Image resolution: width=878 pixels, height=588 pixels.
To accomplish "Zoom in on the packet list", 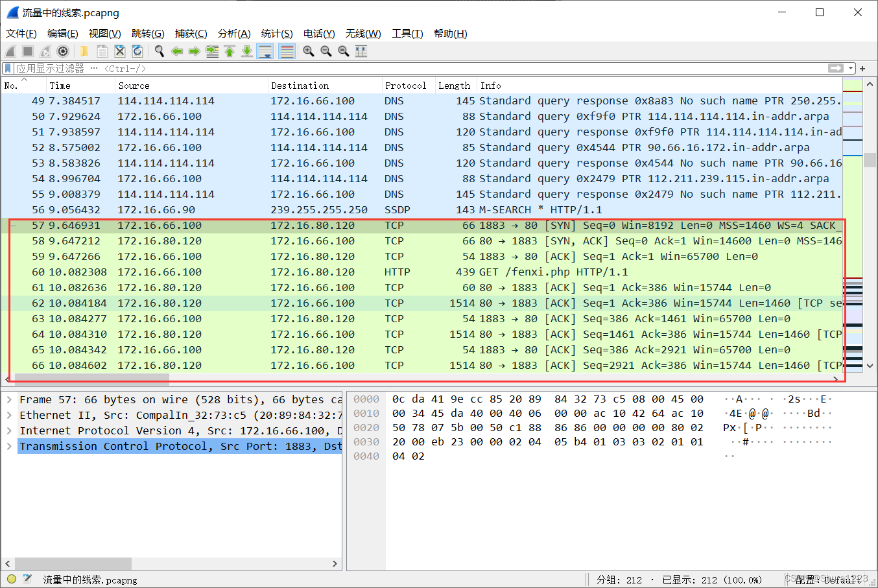I will (x=309, y=51).
